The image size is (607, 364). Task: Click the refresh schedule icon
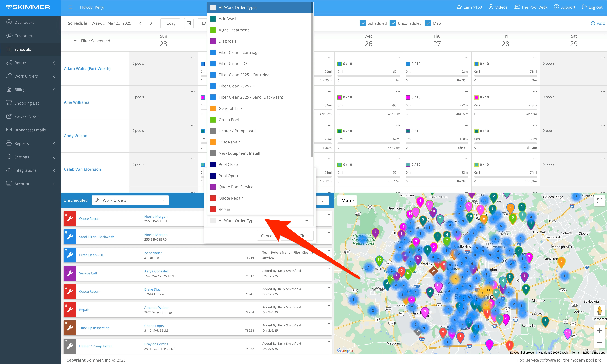click(x=204, y=23)
